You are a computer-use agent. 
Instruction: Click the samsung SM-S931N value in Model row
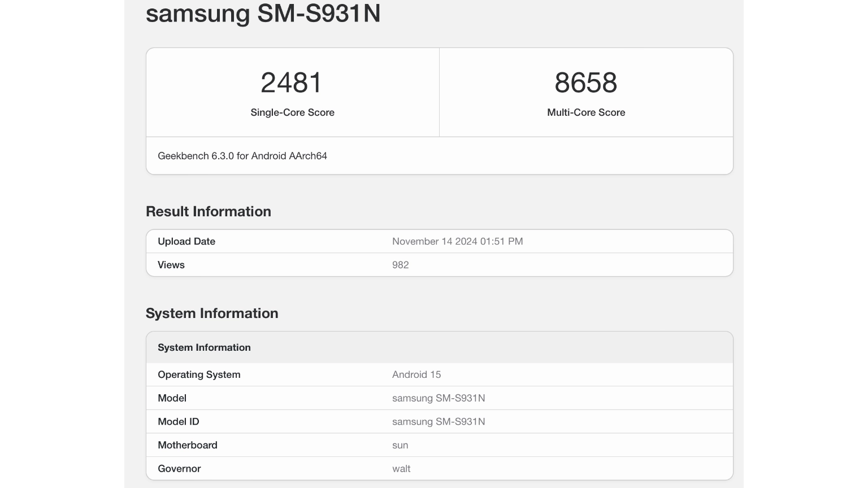438,398
